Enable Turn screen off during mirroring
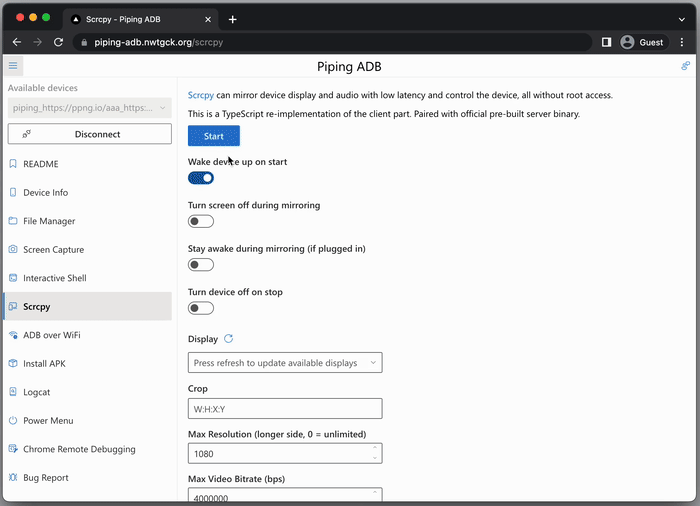This screenshot has width=700, height=506. tap(201, 221)
